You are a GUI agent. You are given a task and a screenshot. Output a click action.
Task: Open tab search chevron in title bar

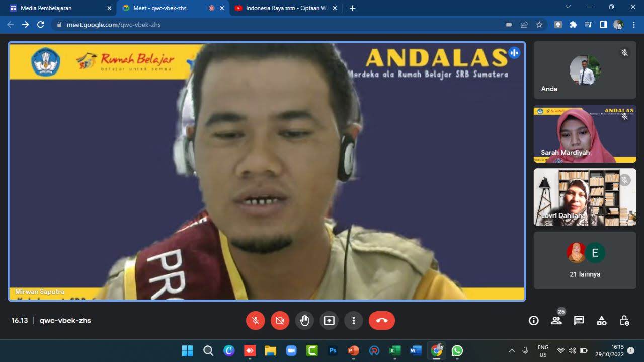click(x=568, y=7)
